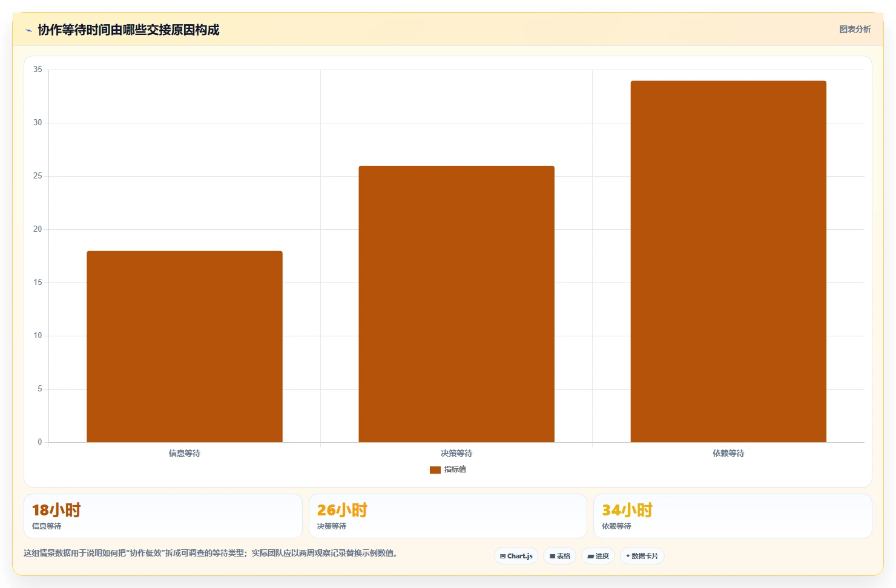Image resolution: width=896 pixels, height=588 pixels.
Task: Click the icon before the chart title
Action: pos(28,30)
